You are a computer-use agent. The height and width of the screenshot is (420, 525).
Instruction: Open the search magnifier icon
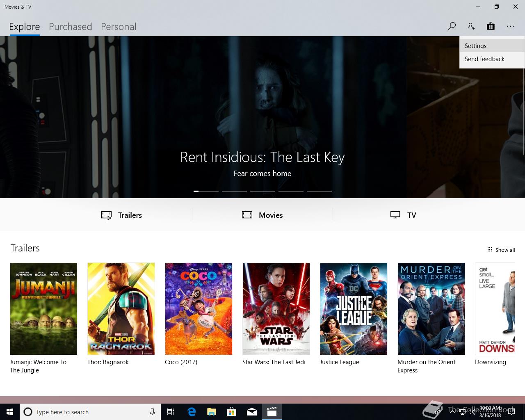tap(452, 26)
